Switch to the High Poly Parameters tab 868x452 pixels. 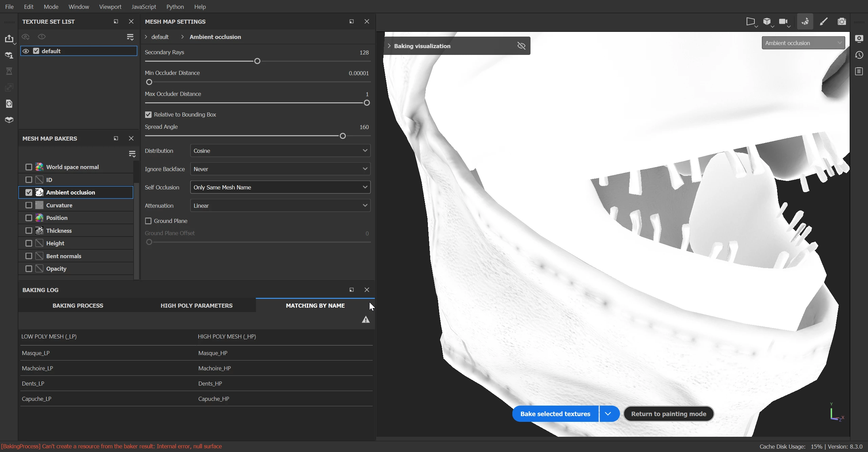(x=196, y=306)
